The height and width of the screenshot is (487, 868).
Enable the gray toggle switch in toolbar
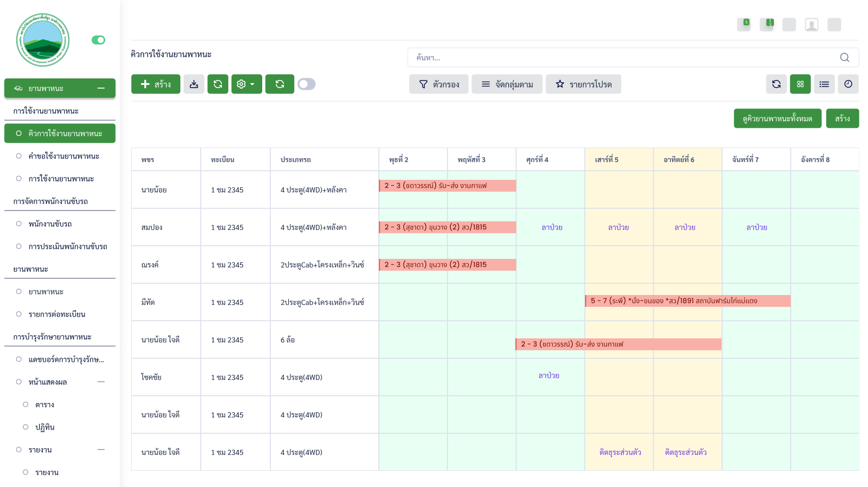(306, 84)
